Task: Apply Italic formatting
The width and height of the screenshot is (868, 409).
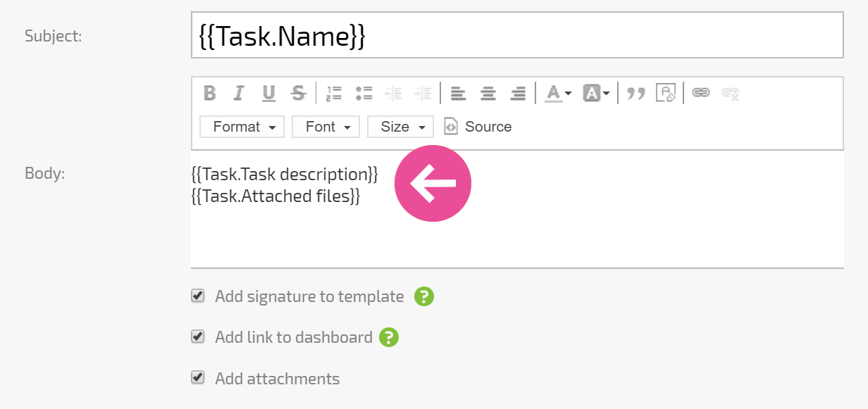Action: [239, 93]
